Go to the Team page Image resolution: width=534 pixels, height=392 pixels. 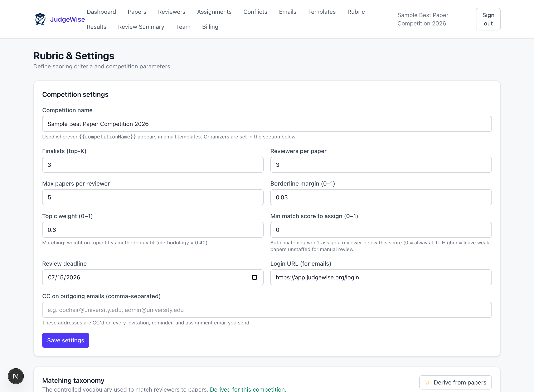pyautogui.click(x=183, y=27)
